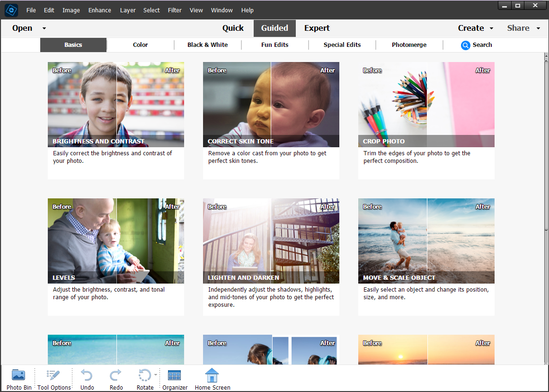Click the scrollbar up arrow
This screenshot has width=549, height=392.
pos(546,56)
